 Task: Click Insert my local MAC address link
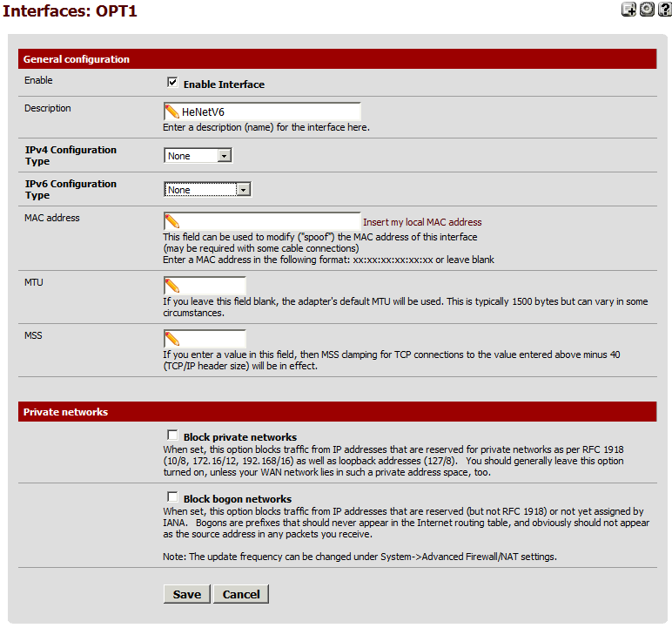point(422,222)
